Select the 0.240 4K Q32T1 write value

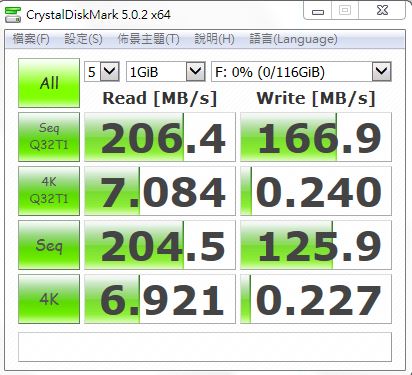(316, 191)
